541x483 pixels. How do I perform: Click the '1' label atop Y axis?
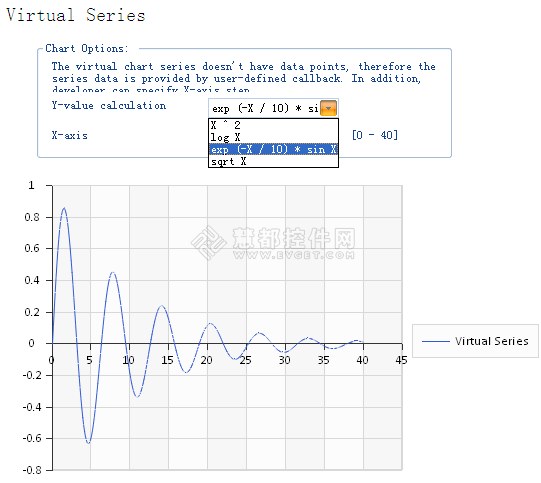31,185
